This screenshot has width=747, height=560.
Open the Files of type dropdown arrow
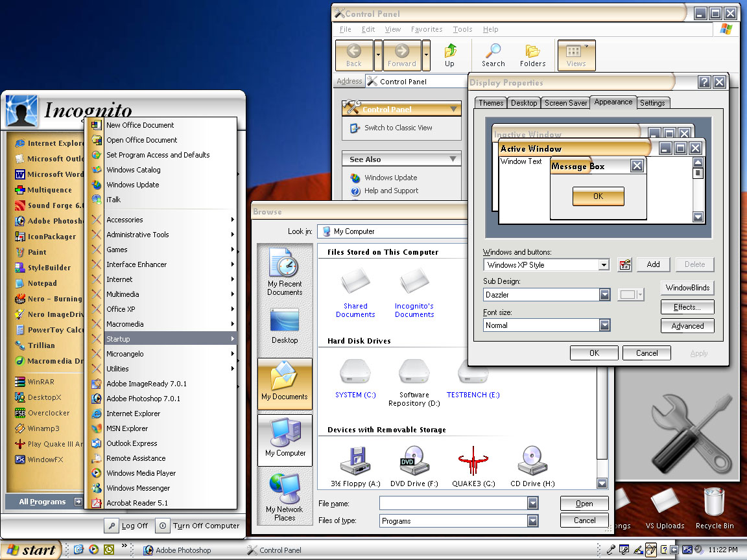(532, 521)
